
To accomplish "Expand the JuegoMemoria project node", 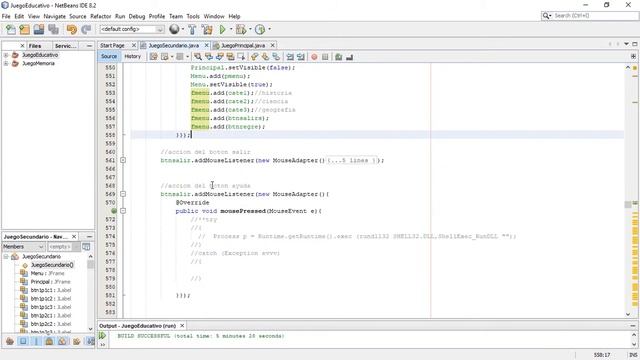I will pos(6,63).
